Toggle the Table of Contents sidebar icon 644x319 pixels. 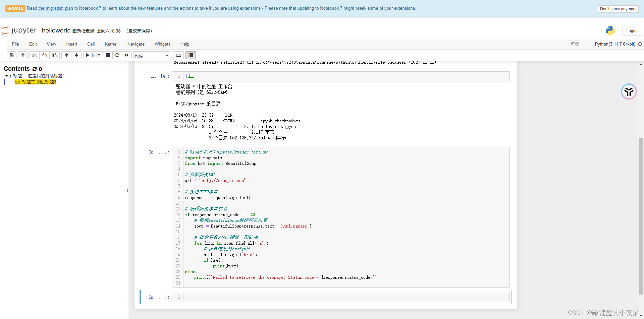tap(191, 55)
